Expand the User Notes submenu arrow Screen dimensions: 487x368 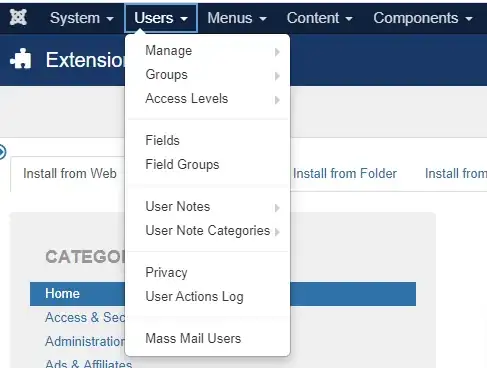pos(277,208)
